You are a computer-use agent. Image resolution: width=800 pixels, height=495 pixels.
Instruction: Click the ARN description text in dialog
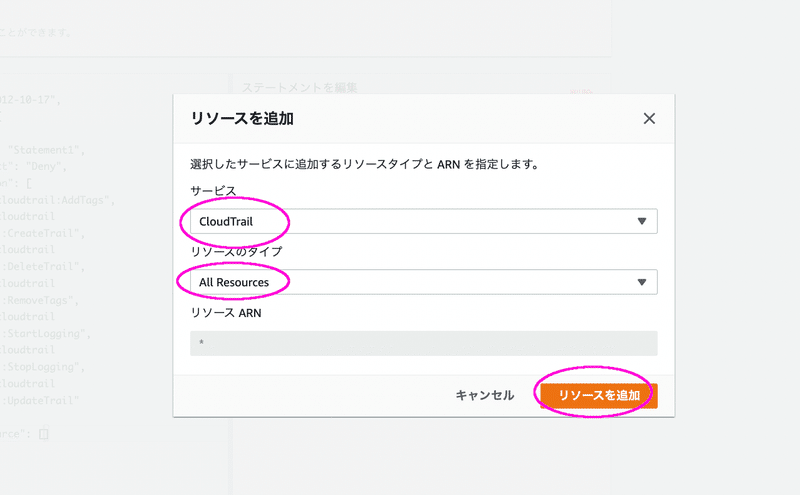(365, 164)
